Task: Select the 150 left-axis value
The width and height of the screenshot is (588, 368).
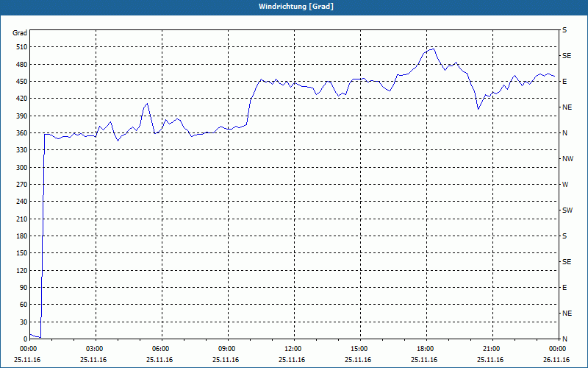Action: click(x=21, y=253)
